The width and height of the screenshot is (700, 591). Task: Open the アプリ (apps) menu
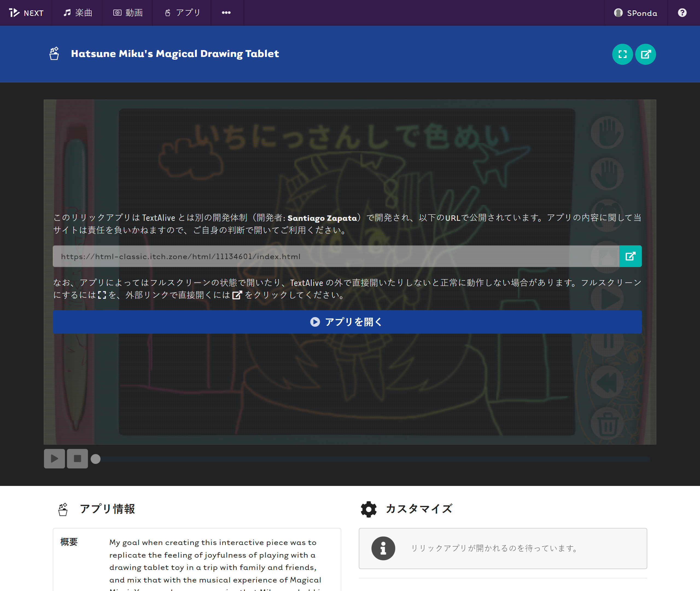pyautogui.click(x=182, y=13)
